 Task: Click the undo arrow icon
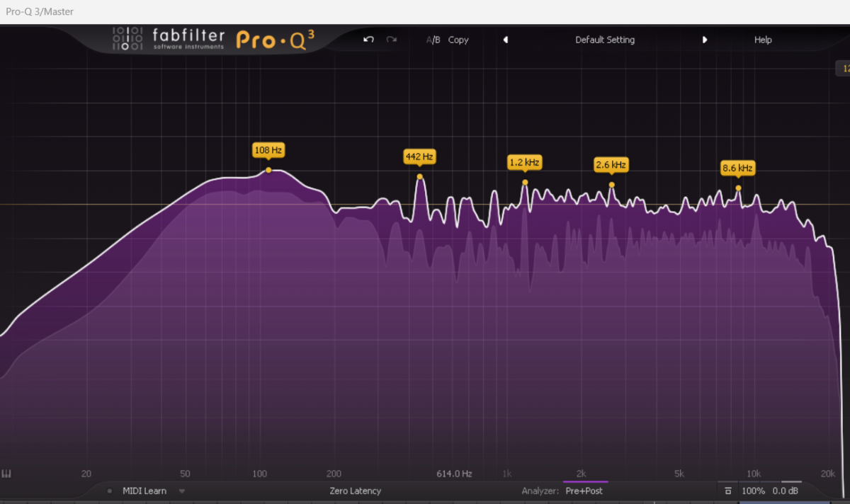tap(368, 40)
